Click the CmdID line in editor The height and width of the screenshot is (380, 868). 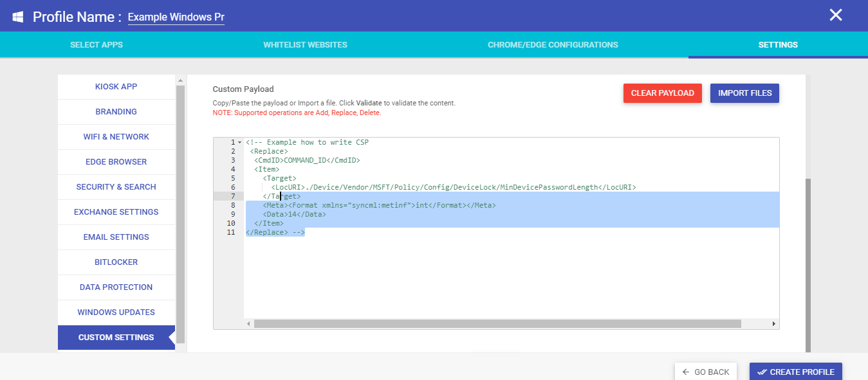[307, 160]
